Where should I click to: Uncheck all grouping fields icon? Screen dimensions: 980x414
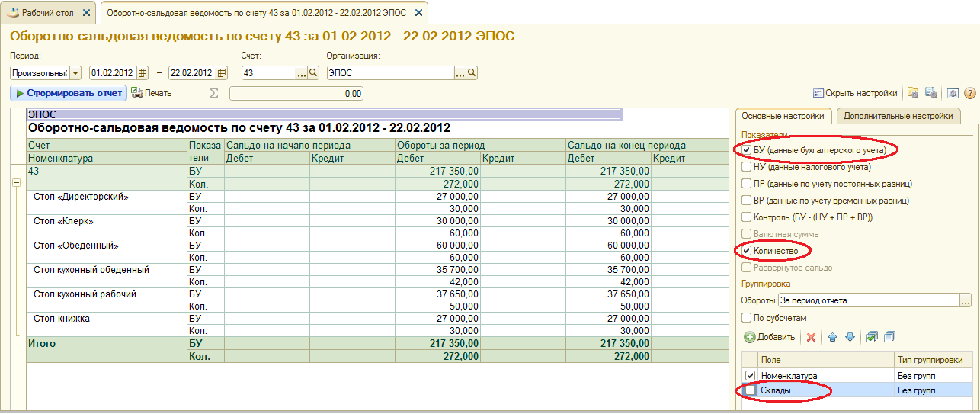[x=890, y=337]
